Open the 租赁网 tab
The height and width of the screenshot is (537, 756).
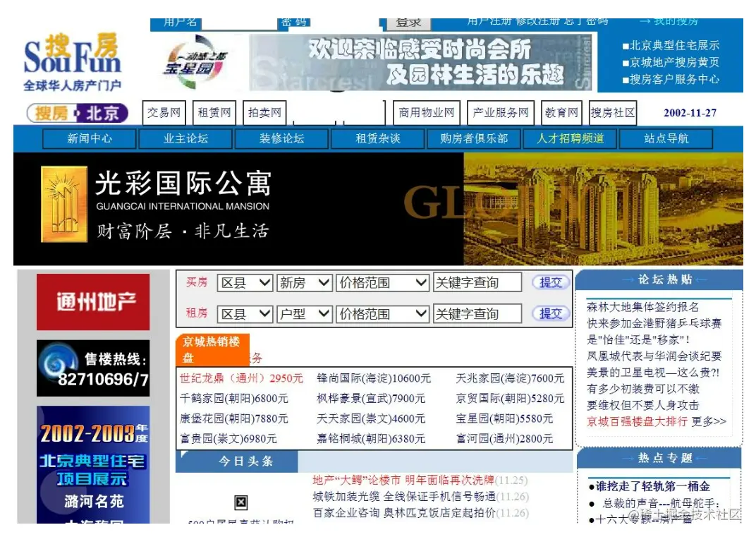point(214,113)
